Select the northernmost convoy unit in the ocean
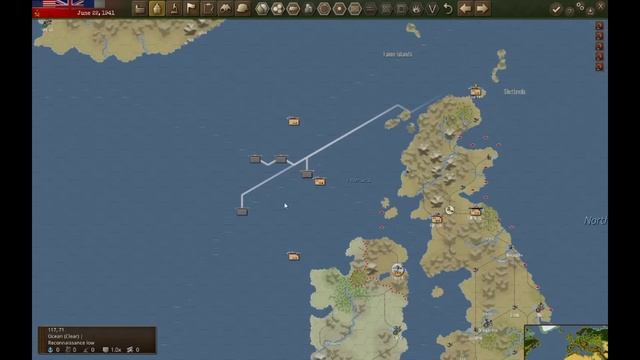The height and width of the screenshot is (360, 640). coord(293,121)
